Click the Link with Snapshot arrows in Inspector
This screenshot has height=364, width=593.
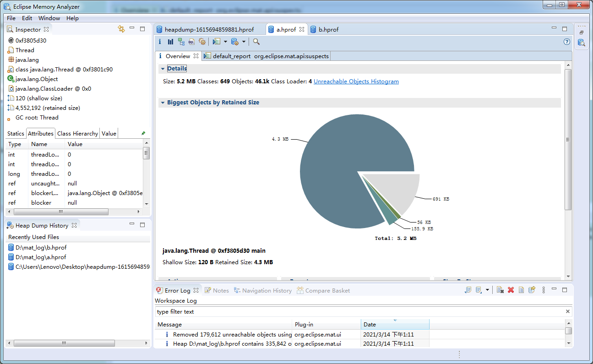coord(121,29)
